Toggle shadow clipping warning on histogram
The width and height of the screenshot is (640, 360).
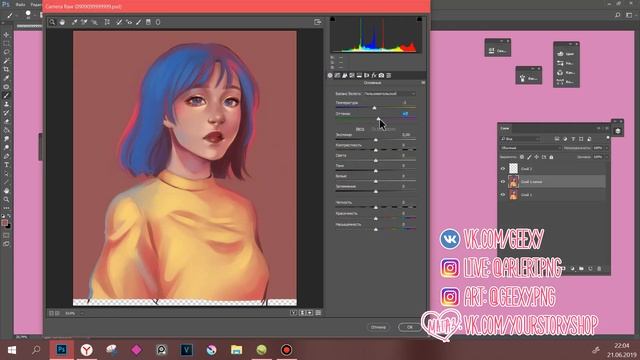[x=333, y=19]
